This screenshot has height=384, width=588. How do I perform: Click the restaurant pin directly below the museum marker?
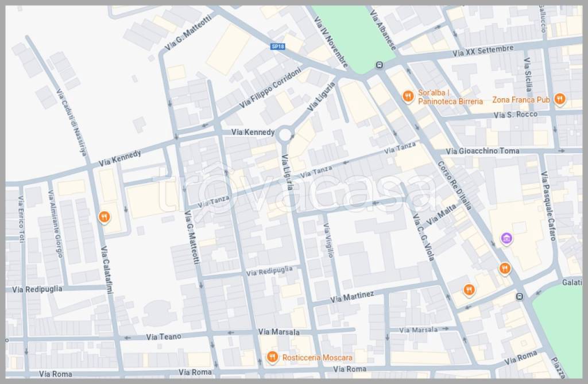pyautogui.click(x=504, y=268)
